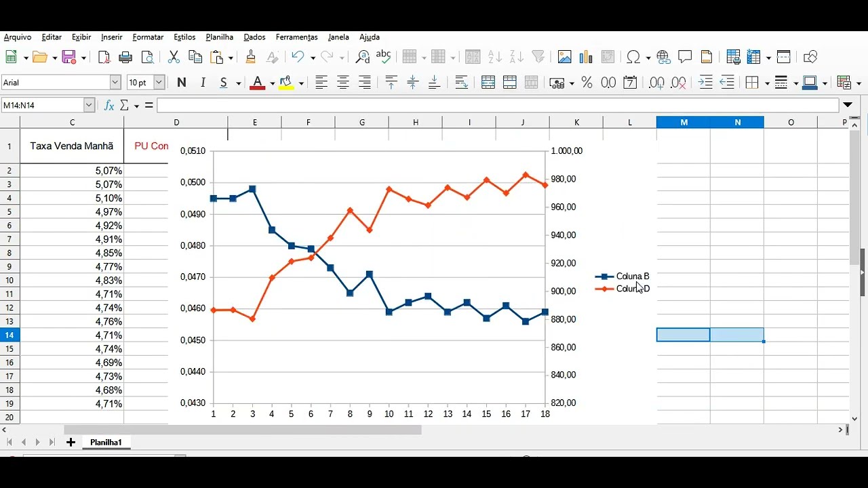Open the Dados menu
The height and width of the screenshot is (488, 868).
click(x=255, y=37)
